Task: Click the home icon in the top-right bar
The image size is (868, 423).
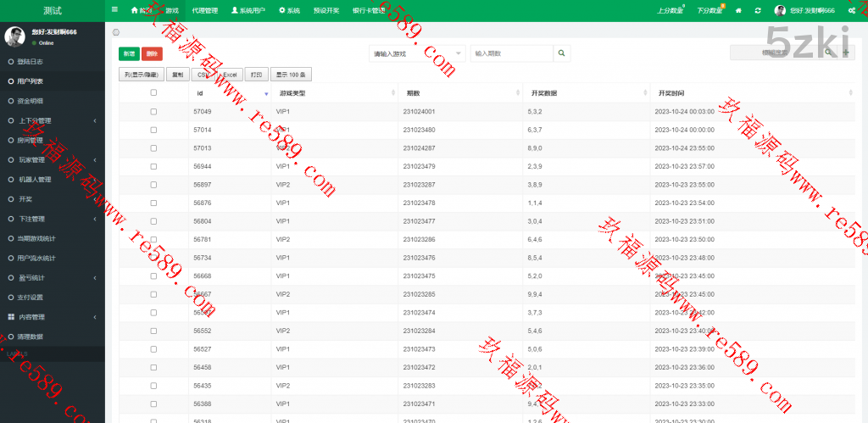Action: pos(738,11)
